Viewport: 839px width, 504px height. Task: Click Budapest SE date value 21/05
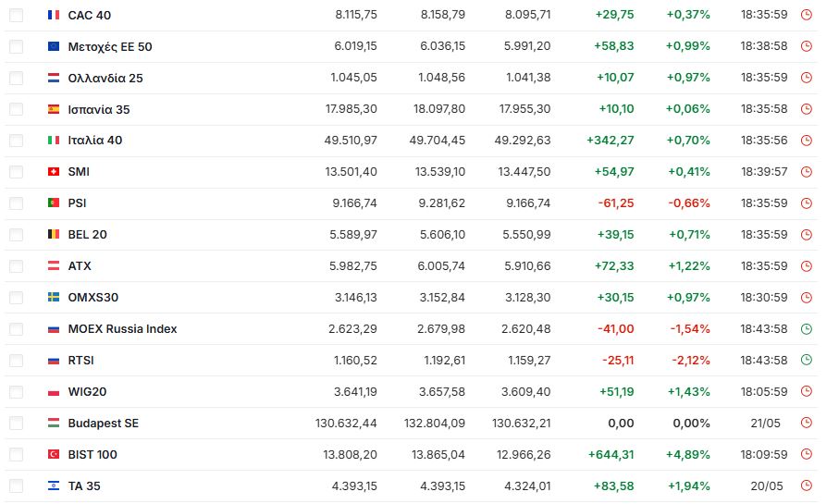(765, 424)
